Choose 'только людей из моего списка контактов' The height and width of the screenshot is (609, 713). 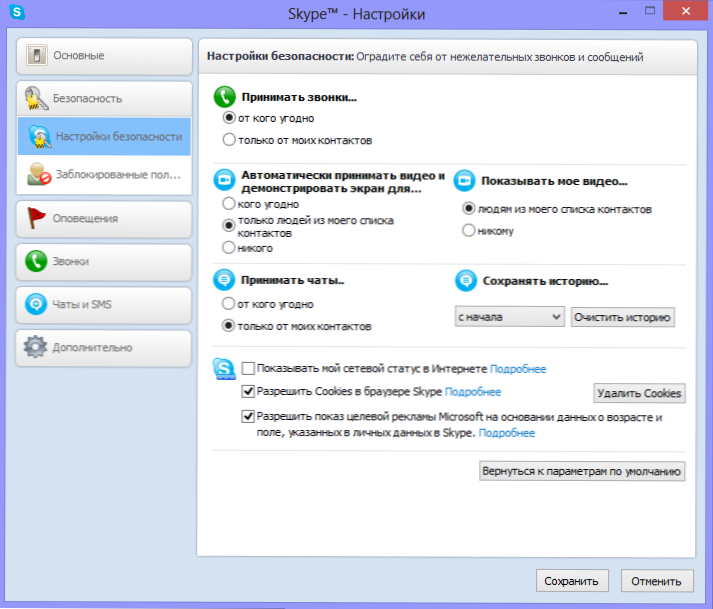click(x=228, y=225)
